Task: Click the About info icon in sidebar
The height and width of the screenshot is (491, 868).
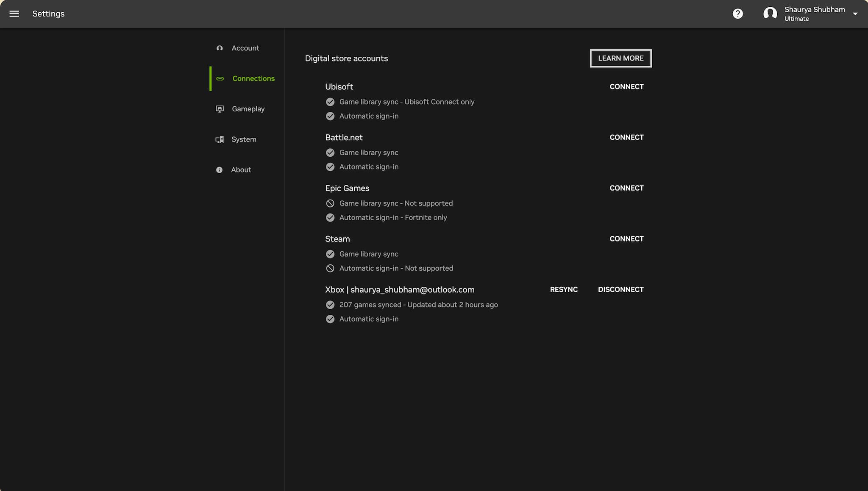Action: 219,170
